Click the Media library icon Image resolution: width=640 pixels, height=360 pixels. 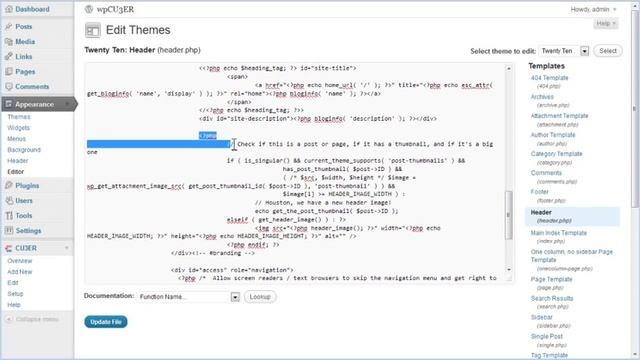(9, 42)
